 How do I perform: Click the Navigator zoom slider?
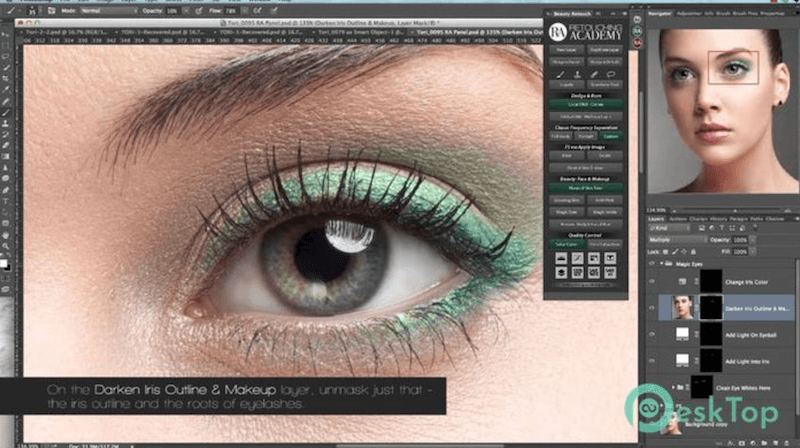pos(735,210)
